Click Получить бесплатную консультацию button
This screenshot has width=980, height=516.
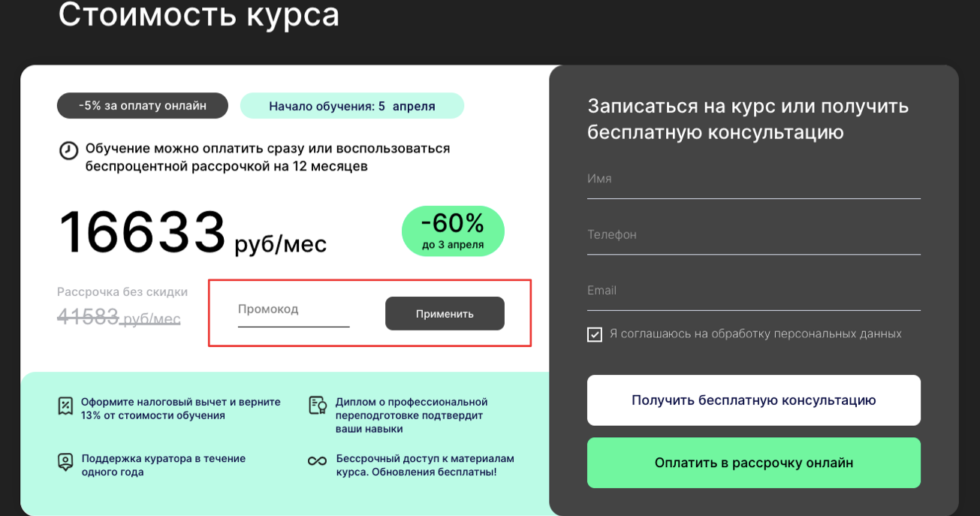click(x=754, y=400)
